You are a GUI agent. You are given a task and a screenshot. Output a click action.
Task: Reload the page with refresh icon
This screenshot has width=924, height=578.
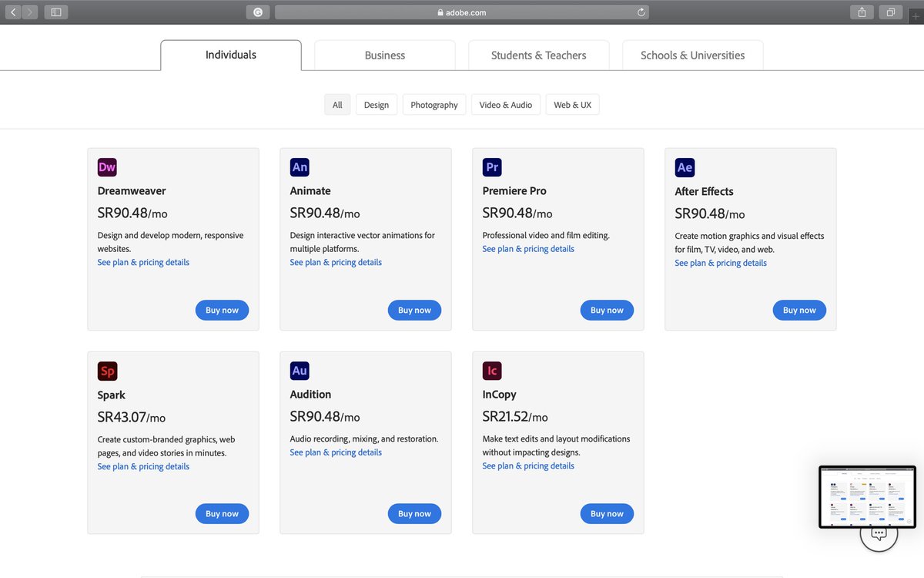click(641, 12)
